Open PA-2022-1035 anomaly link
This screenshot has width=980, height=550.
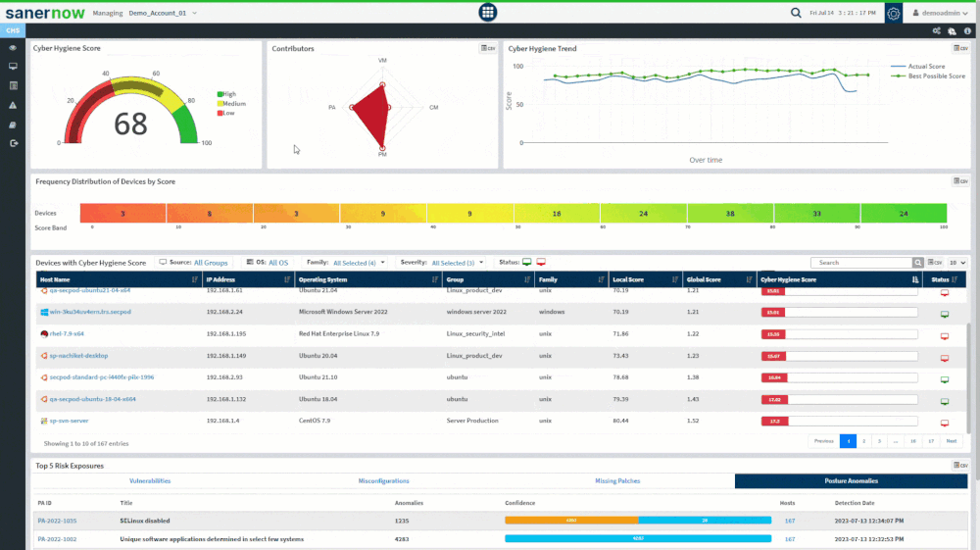tap(57, 521)
